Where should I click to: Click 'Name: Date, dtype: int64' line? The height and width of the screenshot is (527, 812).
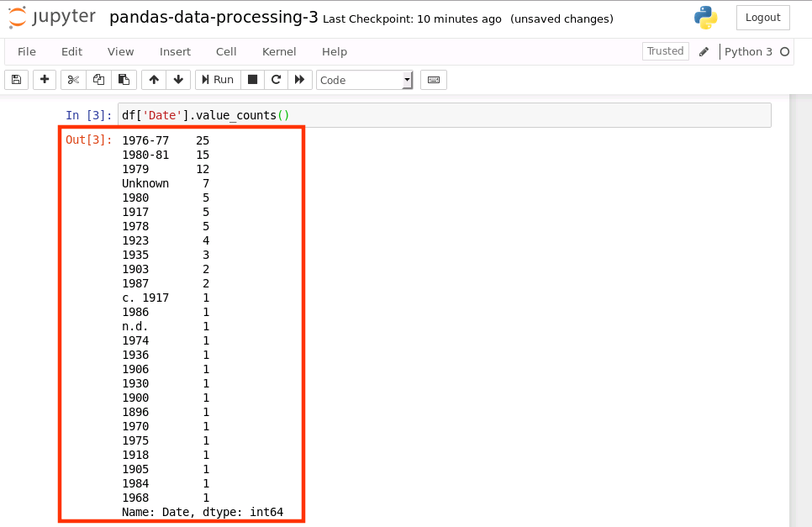(203, 512)
